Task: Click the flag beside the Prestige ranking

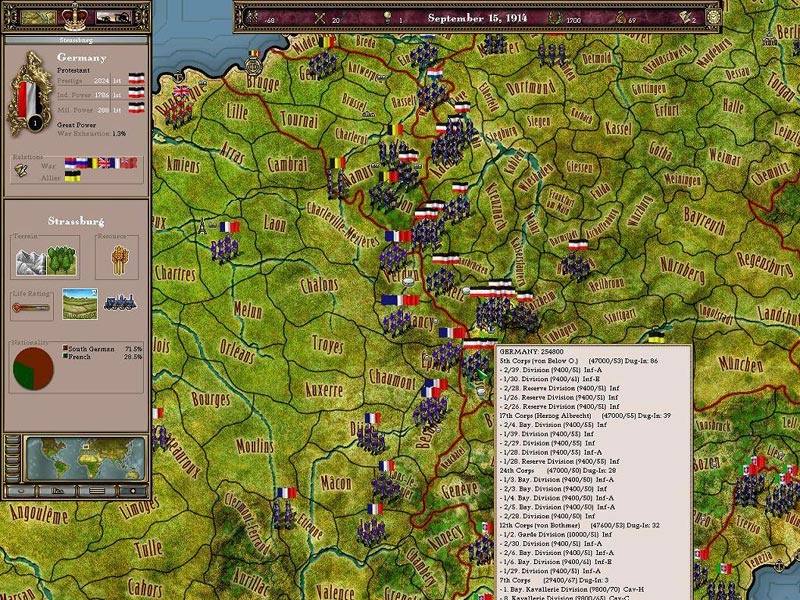Action: (136, 79)
